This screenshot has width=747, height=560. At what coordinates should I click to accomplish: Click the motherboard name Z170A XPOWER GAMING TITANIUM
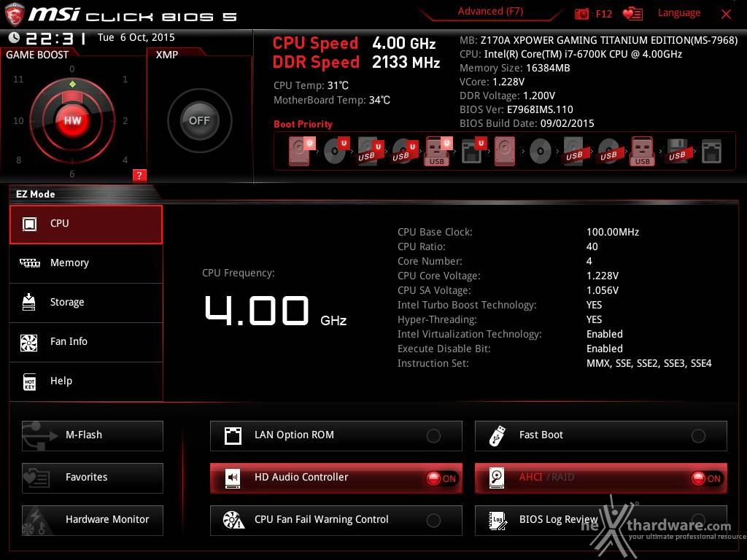[x=609, y=40]
